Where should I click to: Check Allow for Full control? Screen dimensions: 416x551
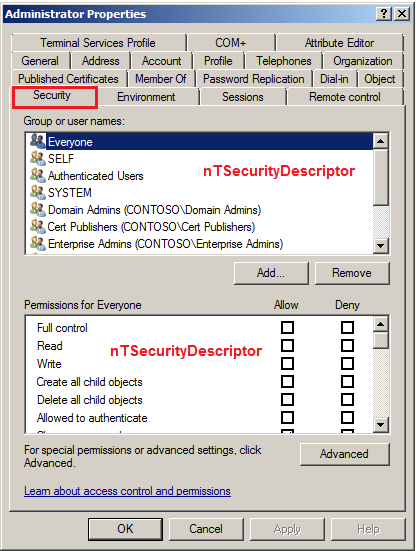pyautogui.click(x=287, y=328)
